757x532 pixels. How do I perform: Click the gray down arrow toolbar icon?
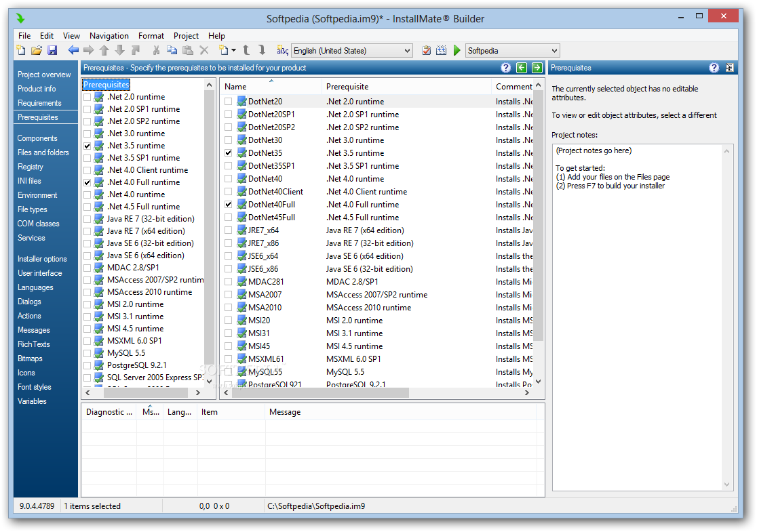click(x=120, y=50)
